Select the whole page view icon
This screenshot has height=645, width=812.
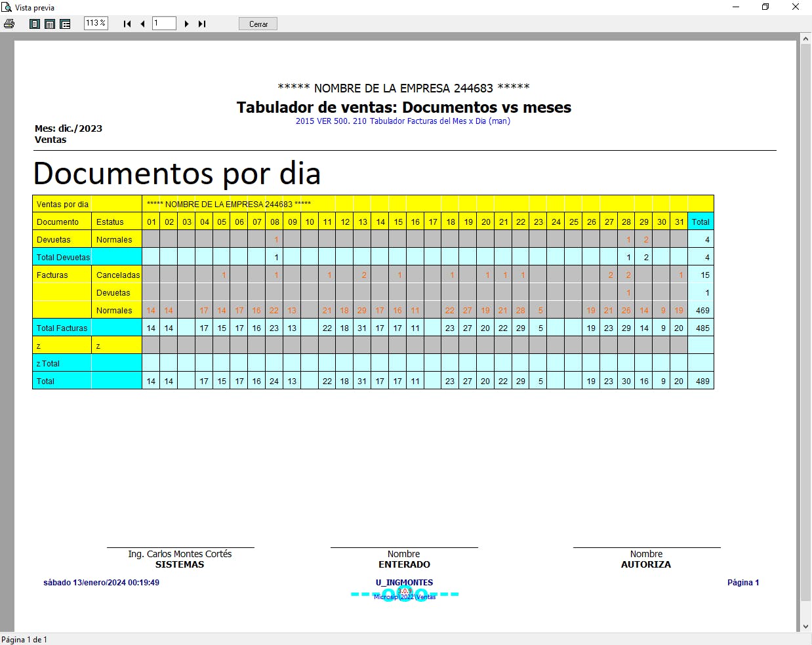[35, 24]
